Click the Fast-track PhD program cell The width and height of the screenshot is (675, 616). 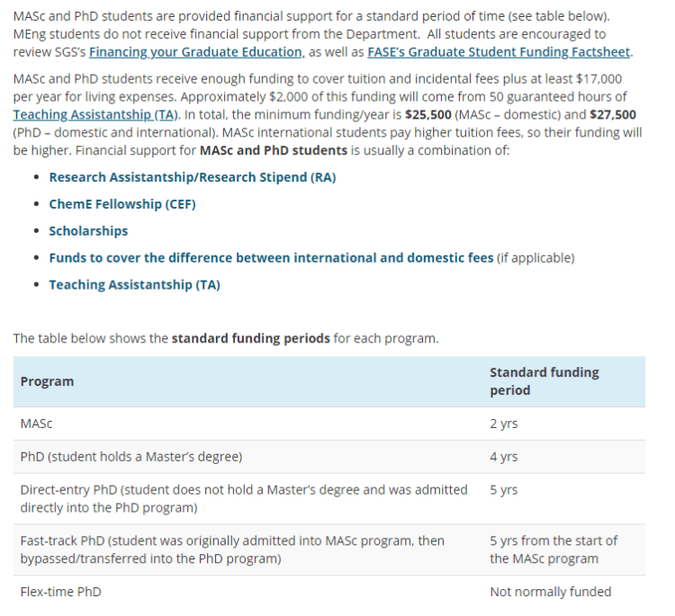[x=231, y=549]
